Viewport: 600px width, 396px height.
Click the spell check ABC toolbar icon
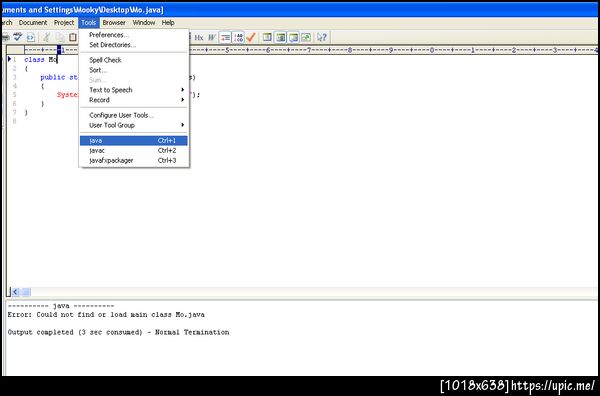[17, 37]
